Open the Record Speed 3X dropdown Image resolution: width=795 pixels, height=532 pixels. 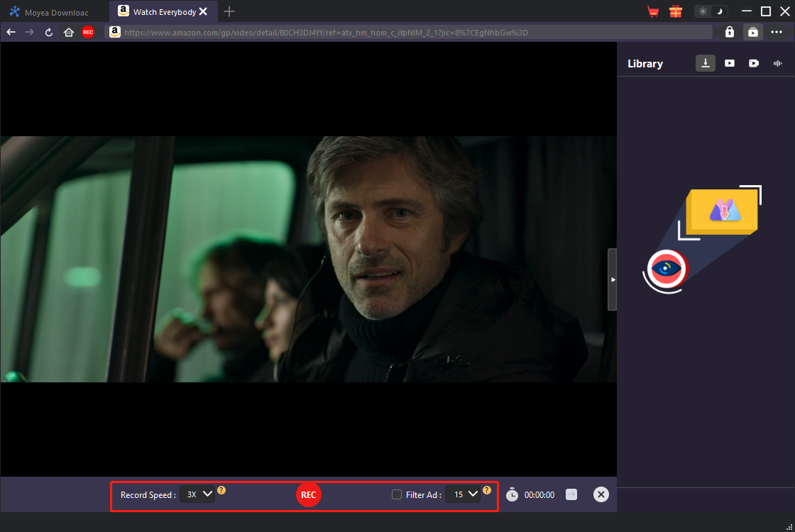click(198, 494)
